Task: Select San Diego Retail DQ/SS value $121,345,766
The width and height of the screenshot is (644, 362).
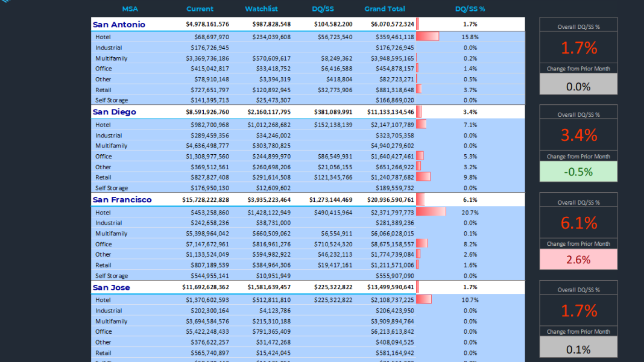Action: pyautogui.click(x=333, y=178)
